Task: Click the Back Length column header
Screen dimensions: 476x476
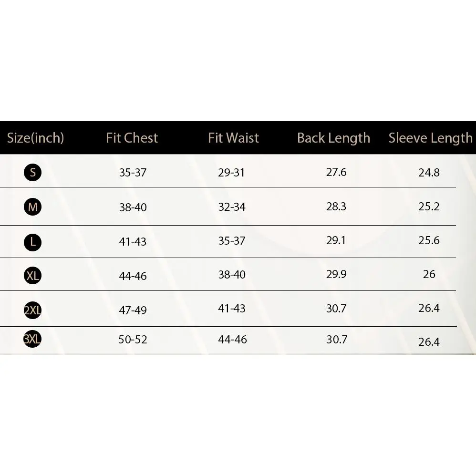Action: pyautogui.click(x=333, y=138)
